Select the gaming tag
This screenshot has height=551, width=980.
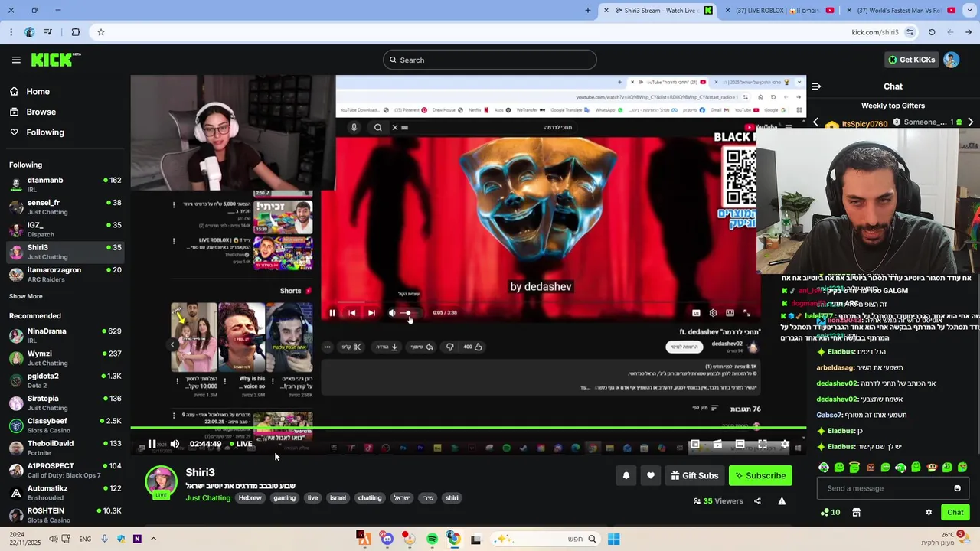tap(284, 498)
